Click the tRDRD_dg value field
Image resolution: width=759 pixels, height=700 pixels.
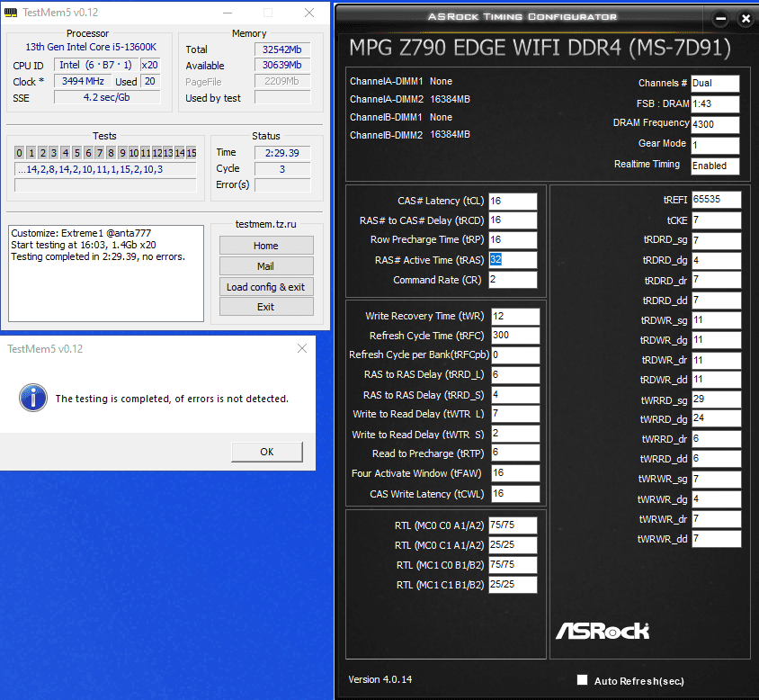[716, 260]
